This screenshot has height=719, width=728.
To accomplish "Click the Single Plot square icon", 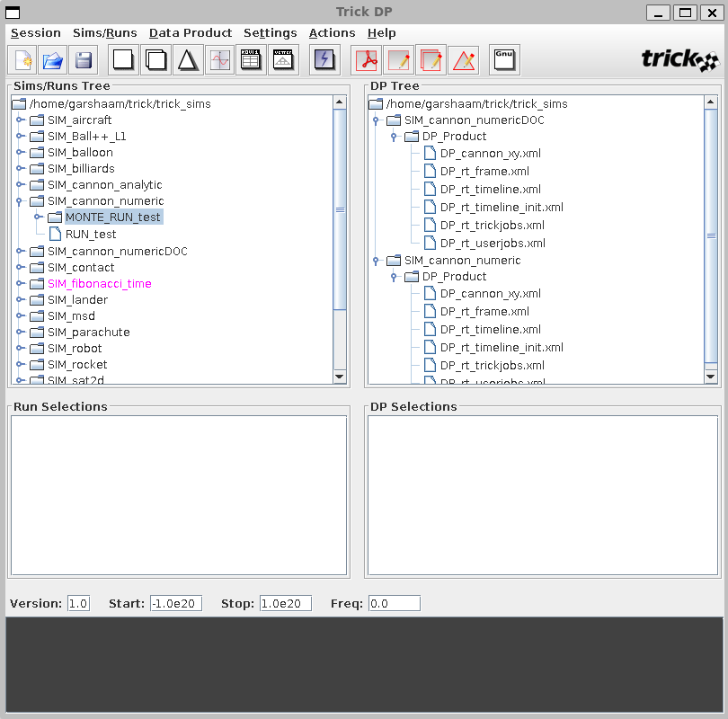I will [123, 60].
